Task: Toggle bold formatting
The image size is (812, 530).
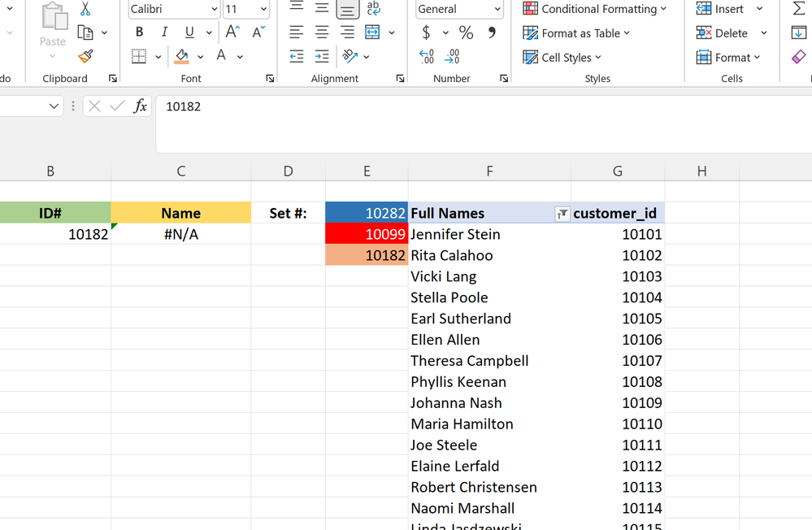Action: tap(139, 33)
